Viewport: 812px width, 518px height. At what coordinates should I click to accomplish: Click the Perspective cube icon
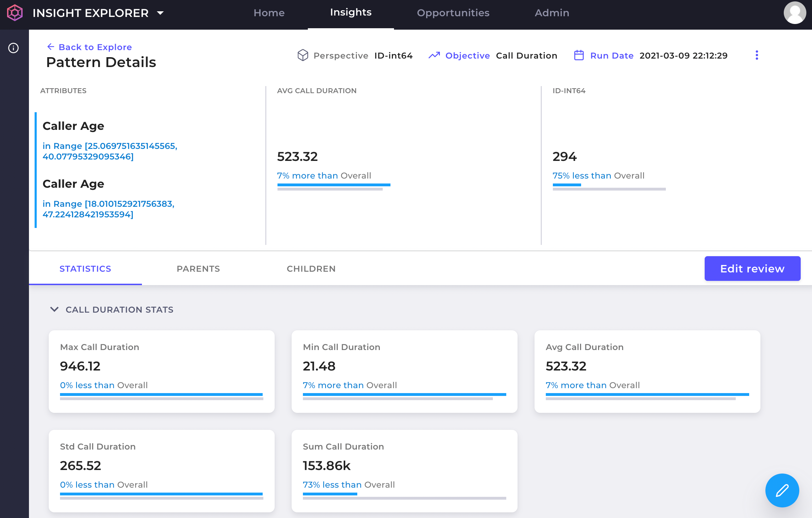point(303,55)
